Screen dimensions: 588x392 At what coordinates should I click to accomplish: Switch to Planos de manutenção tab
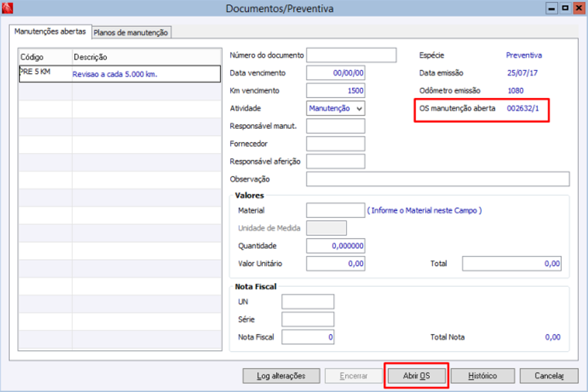131,33
